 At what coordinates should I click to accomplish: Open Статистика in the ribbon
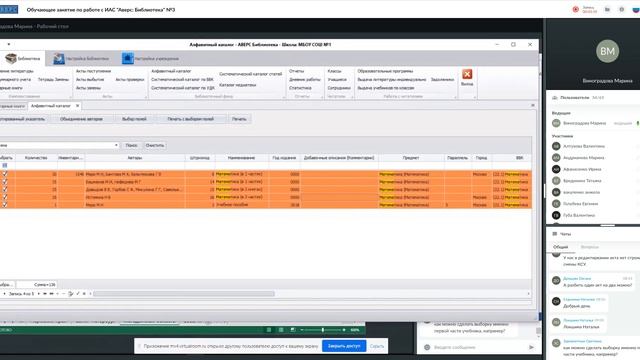pos(300,88)
